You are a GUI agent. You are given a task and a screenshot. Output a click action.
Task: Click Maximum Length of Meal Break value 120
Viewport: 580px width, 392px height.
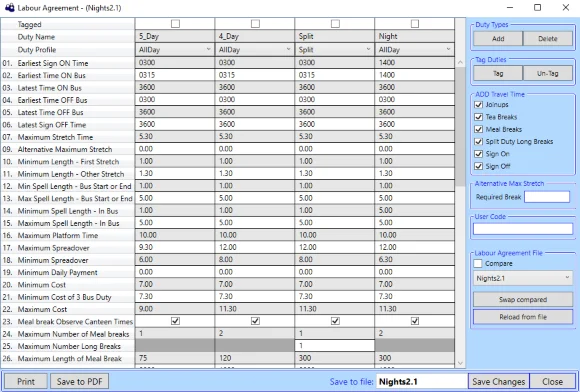click(255, 358)
